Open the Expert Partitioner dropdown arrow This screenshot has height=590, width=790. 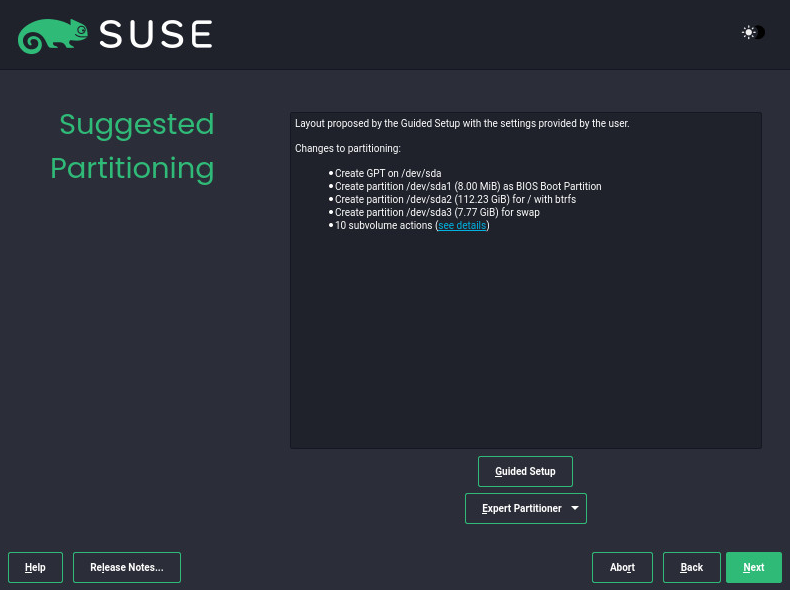pos(575,508)
